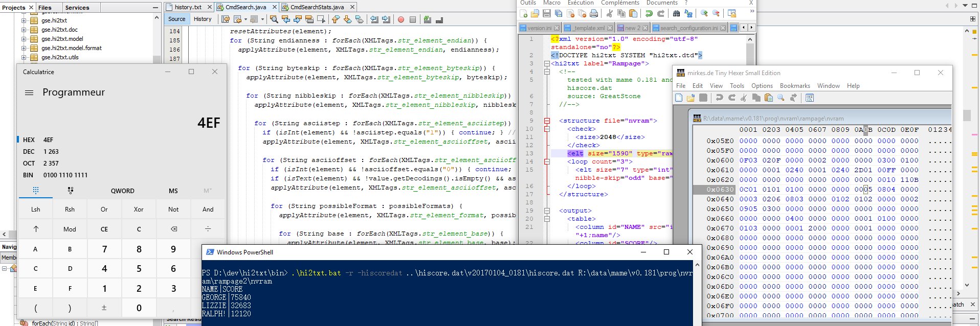This screenshot has height=326, width=980.
Task: Stop Macro Recording square in NetBeans
Action: point(413,19)
